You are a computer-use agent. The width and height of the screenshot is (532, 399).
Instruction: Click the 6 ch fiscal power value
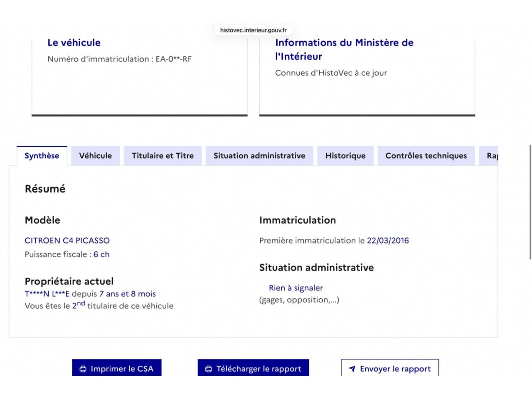101,254
